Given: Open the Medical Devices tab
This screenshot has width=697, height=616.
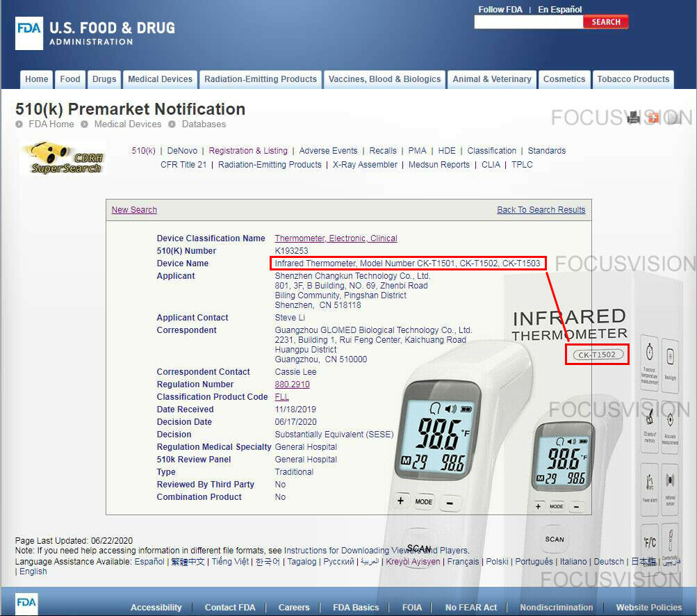Looking at the screenshot, I should tap(160, 79).
